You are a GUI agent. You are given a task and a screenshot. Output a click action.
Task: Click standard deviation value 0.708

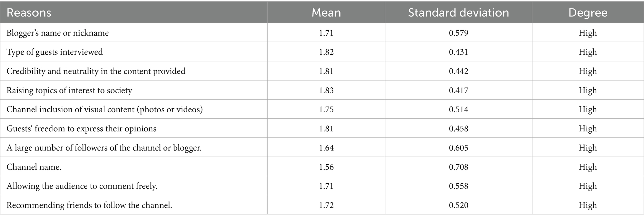[458, 167]
